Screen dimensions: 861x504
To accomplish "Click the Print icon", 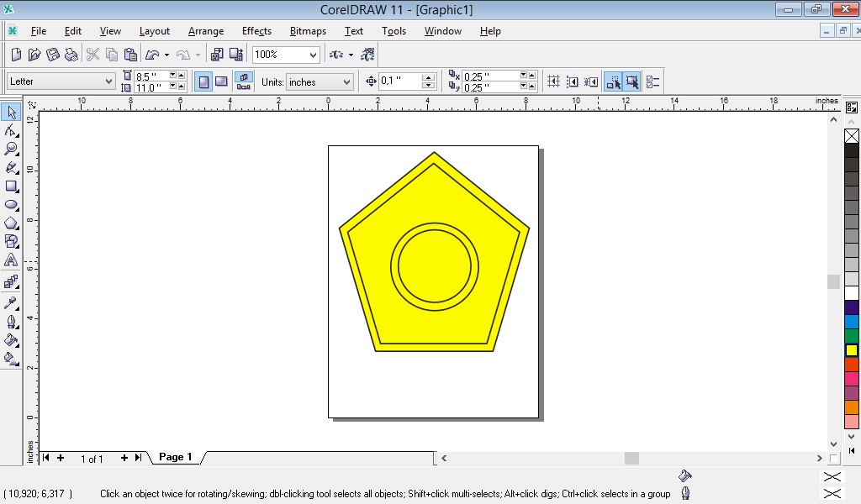I will point(71,55).
